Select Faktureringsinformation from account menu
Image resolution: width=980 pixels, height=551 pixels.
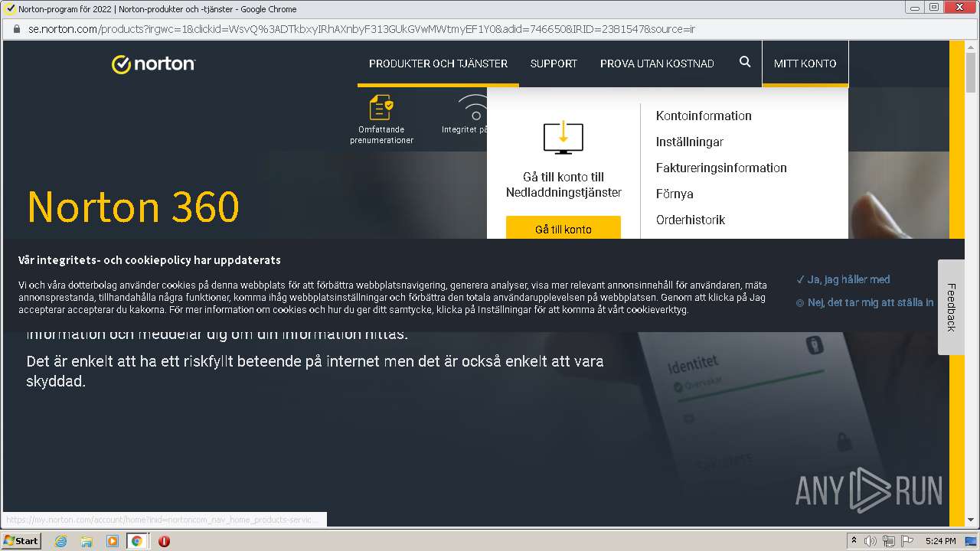click(721, 168)
